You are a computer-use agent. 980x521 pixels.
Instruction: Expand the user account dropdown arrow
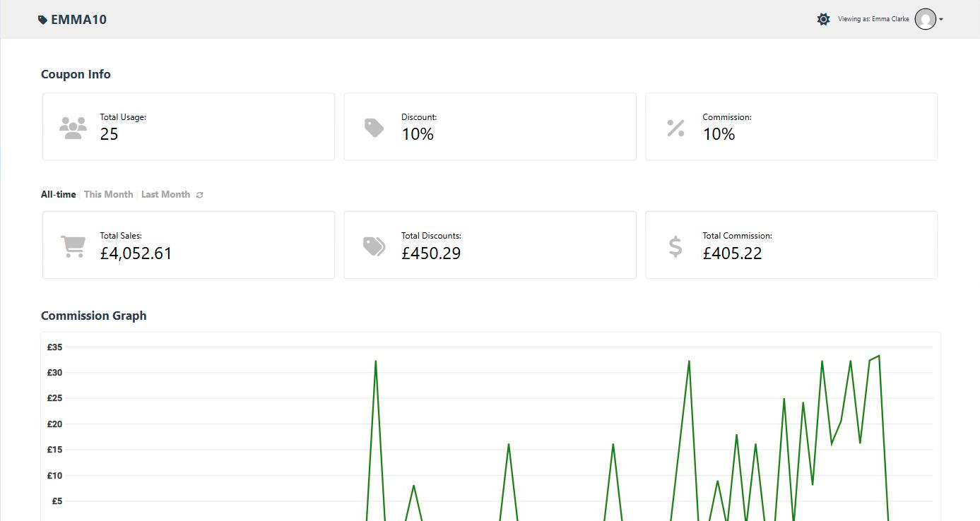(x=941, y=20)
